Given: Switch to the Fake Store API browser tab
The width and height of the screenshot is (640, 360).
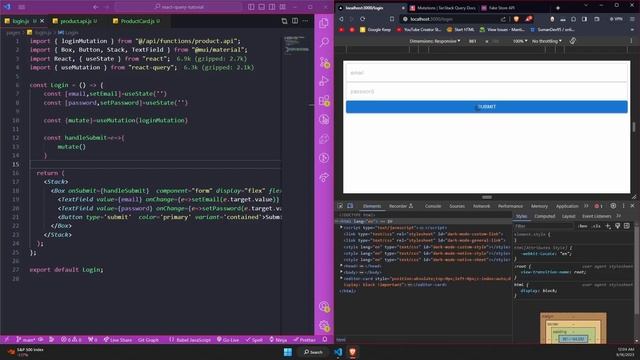Looking at the screenshot, I should 498,8.
